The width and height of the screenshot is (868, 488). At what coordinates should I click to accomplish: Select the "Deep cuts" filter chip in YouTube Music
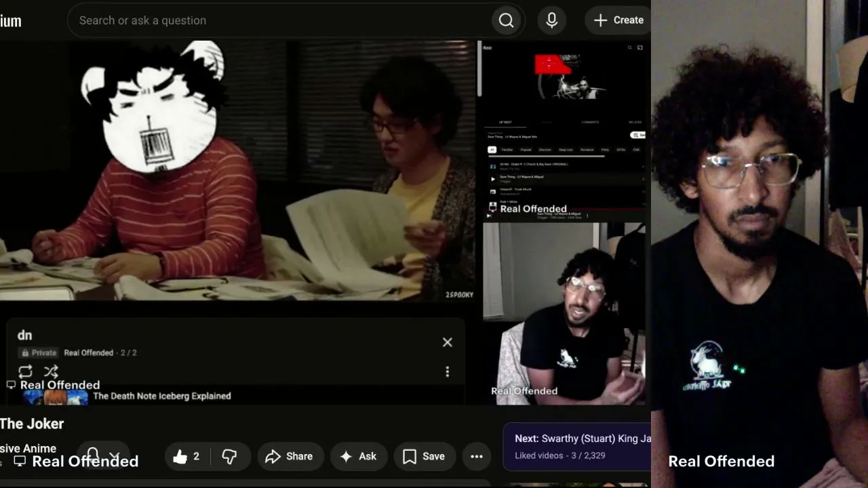point(566,150)
